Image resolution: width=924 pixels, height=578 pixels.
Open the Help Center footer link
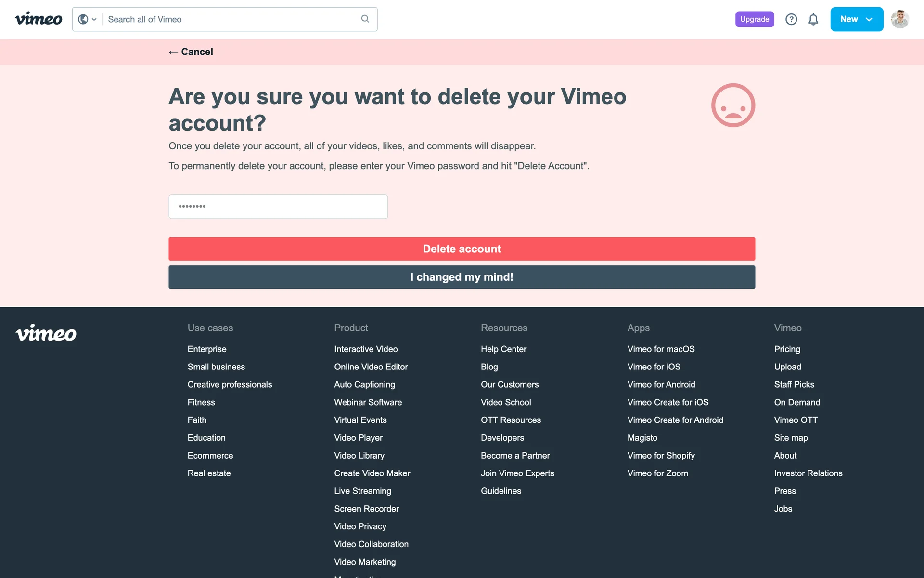click(x=503, y=349)
